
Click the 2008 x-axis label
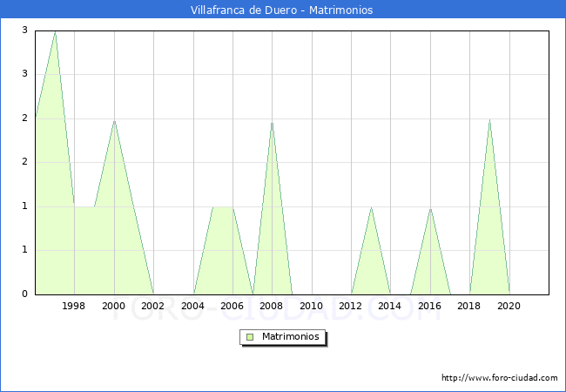click(x=271, y=306)
